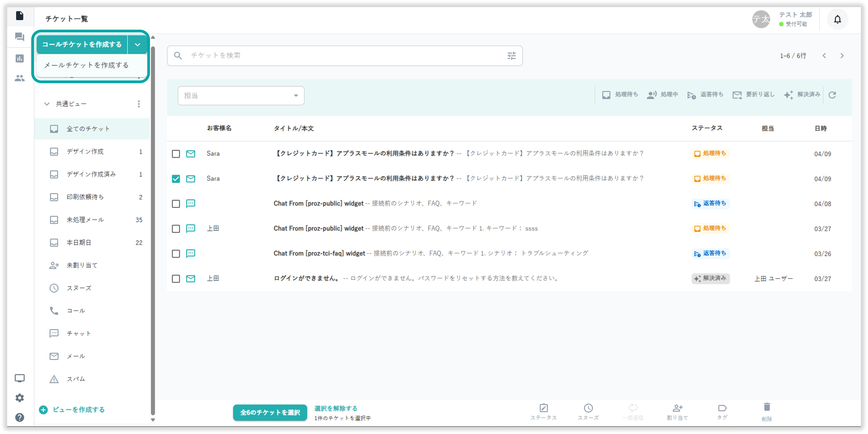The image size is (868, 434).
Task: Click 選択を解除する link
Action: pos(336,408)
